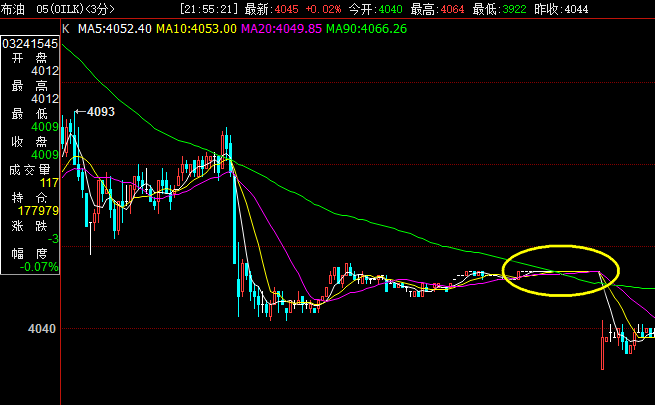This screenshot has width=655, height=405.
Task: Click the 幅度 -0.07% change row
Action: point(30,260)
